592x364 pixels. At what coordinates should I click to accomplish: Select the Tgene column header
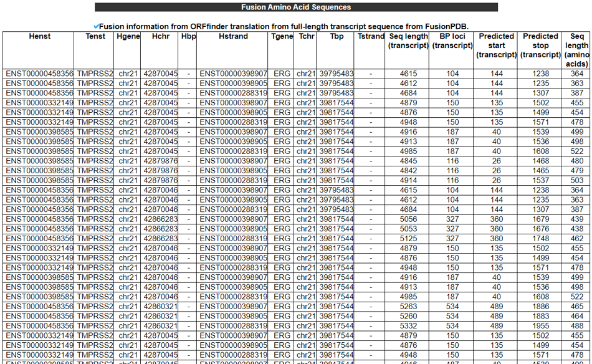[282, 37]
